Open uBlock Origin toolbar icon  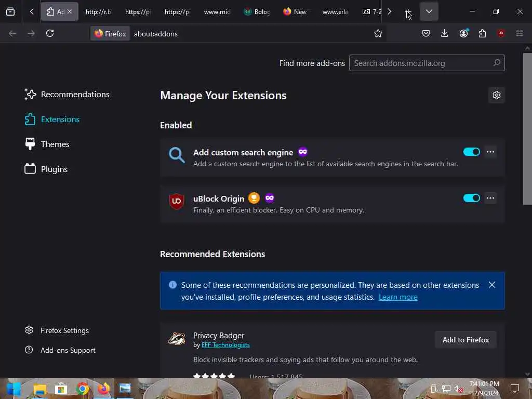point(501,33)
